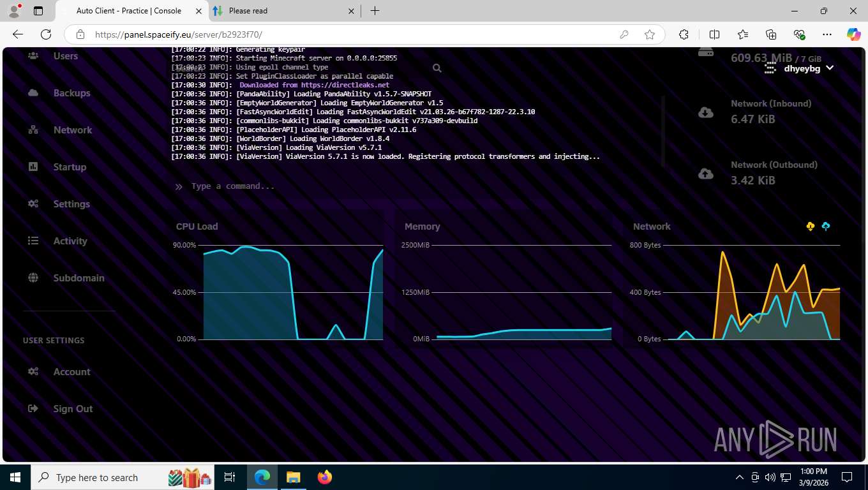This screenshot has height=490, width=868.
Task: Select the Loading FastAsyncWorldEdit log line
Action: pos(353,112)
